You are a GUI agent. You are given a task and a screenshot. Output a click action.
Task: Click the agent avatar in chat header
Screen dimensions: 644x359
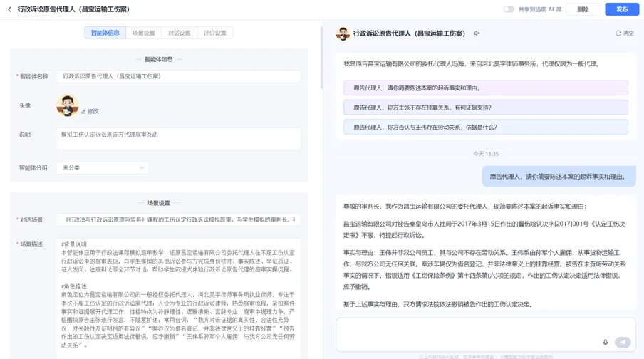(x=343, y=33)
